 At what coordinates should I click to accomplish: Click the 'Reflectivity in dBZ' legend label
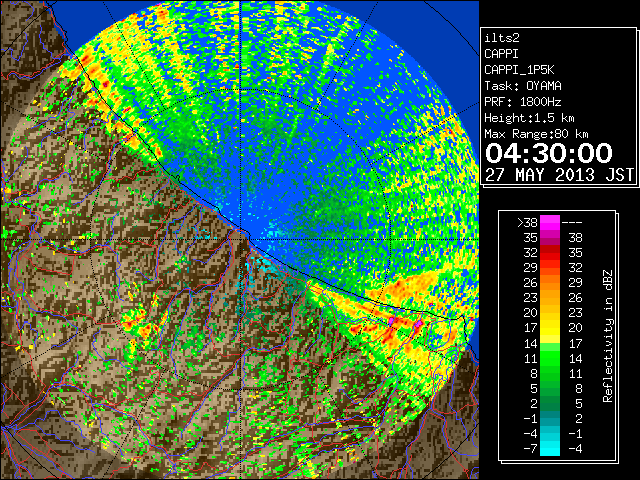(608, 336)
